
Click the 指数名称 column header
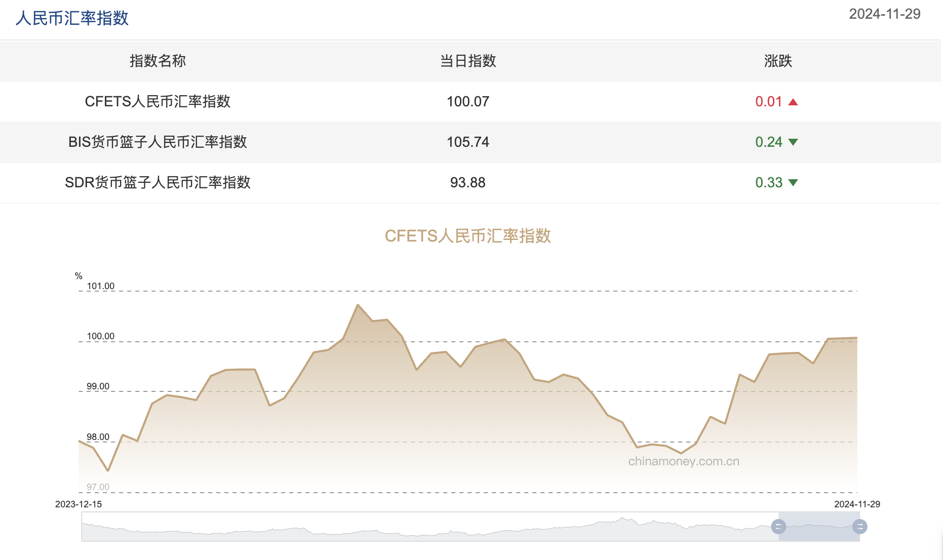(158, 61)
